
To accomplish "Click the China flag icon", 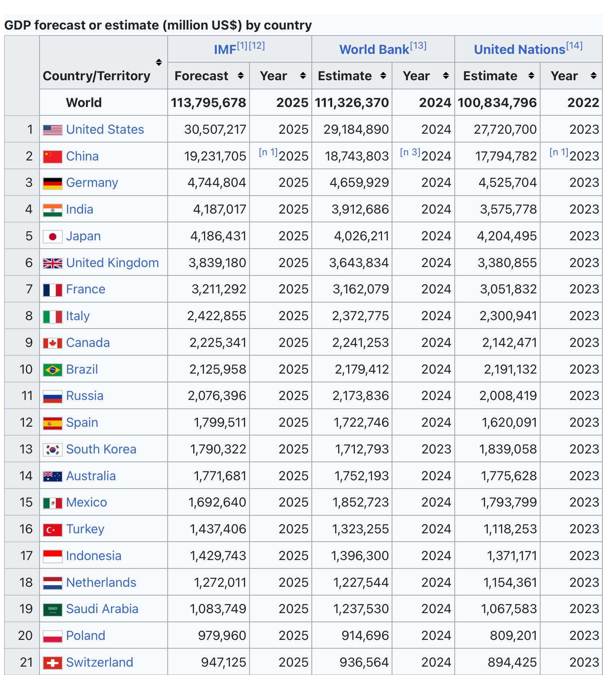I will coord(53,156).
